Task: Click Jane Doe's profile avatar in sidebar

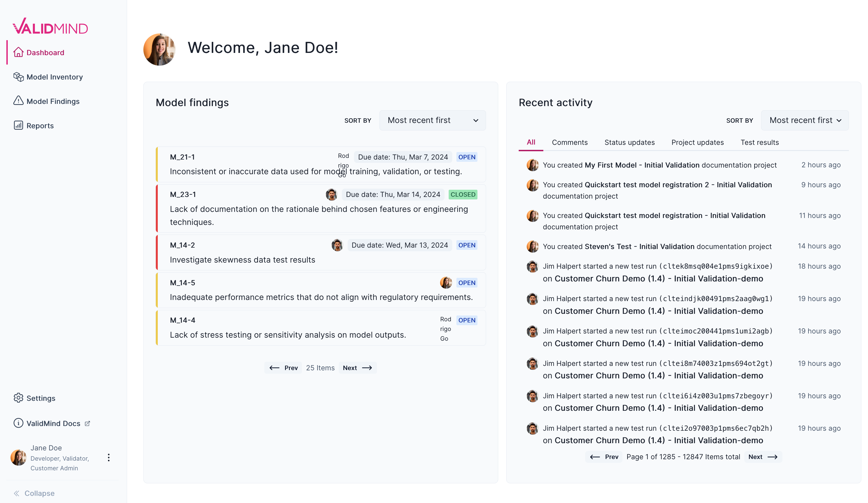Action: point(18,458)
